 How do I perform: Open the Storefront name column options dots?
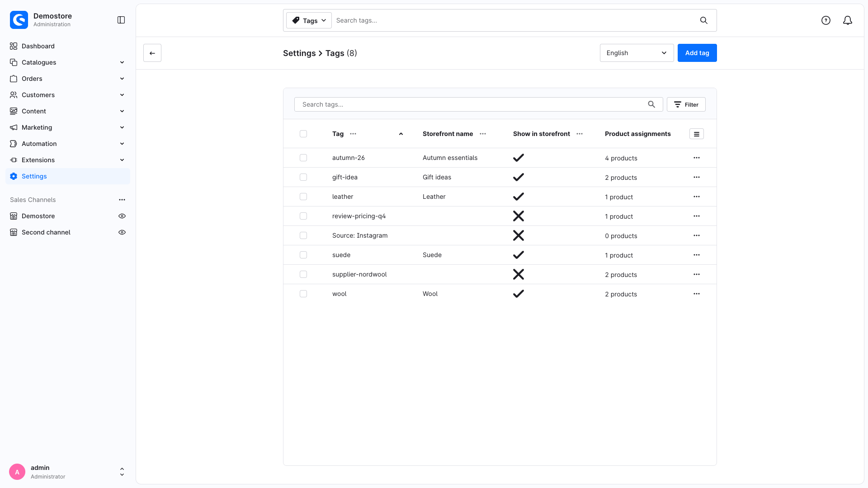[x=483, y=134]
